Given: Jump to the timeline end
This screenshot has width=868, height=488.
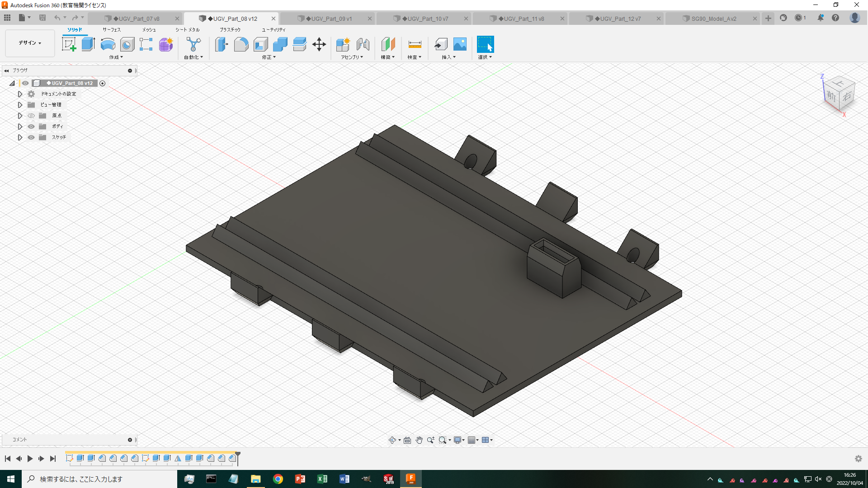Looking at the screenshot, I should tap(52, 459).
